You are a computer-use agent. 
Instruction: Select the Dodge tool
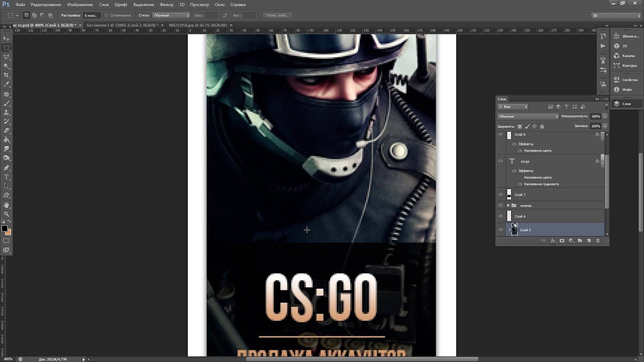pos(7,157)
